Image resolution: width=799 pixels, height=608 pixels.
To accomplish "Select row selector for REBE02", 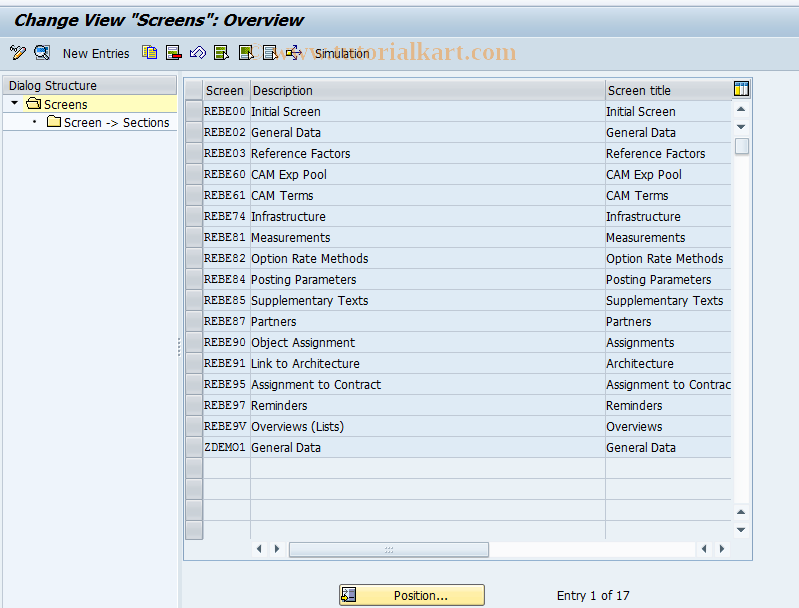I will (x=194, y=132).
